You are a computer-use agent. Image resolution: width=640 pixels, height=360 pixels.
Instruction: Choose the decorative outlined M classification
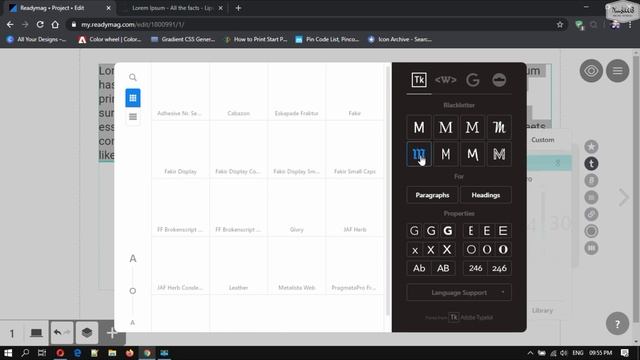(x=499, y=154)
